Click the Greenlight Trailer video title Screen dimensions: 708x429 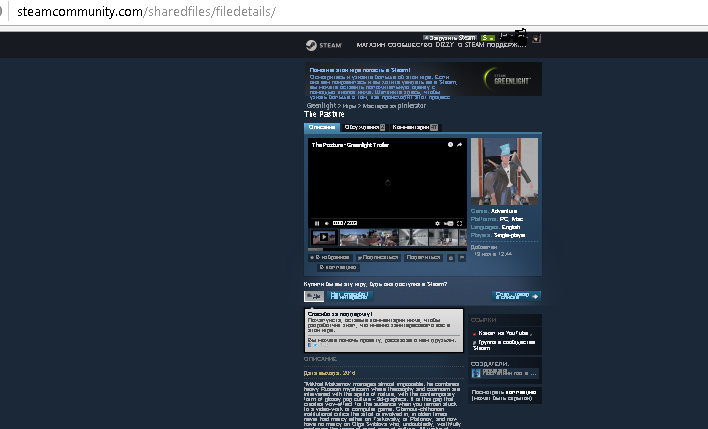point(350,145)
